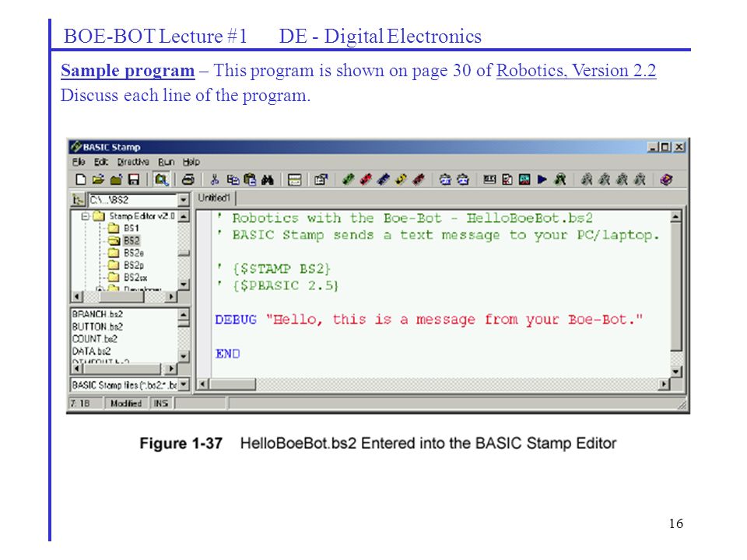Select COUNT.bs2 in the file list
Screen dimensions: 747x560
(94, 339)
